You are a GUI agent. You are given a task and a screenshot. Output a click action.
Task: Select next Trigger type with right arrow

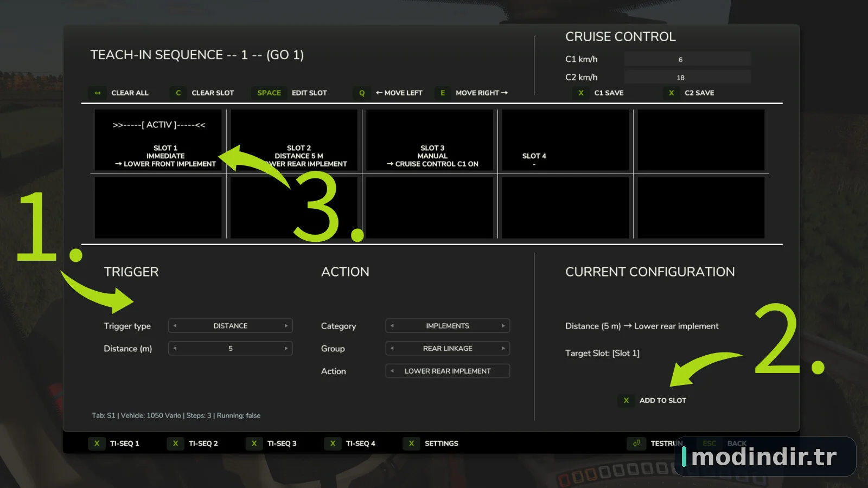point(286,326)
